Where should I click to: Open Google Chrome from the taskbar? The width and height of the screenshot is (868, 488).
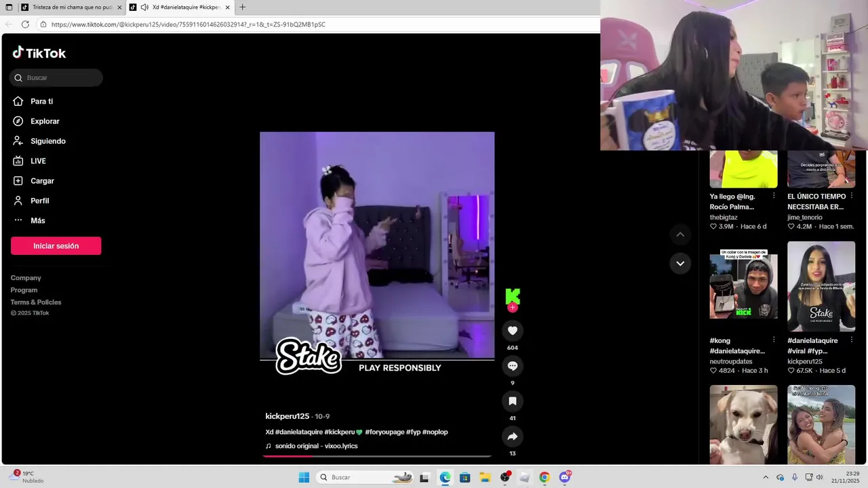pyautogui.click(x=544, y=478)
